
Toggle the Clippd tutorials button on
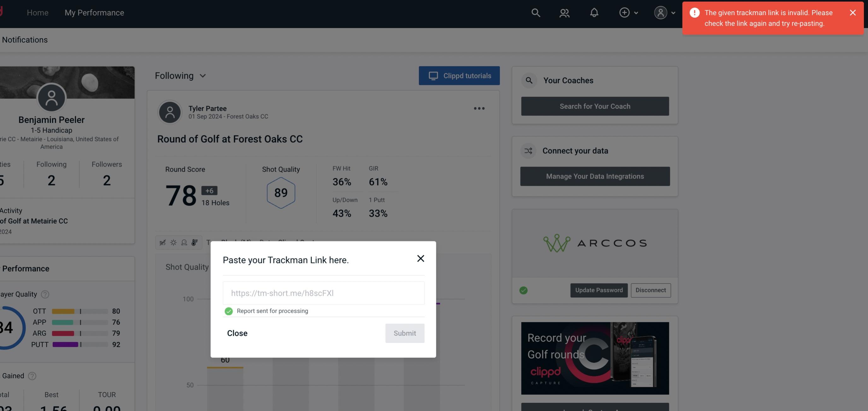460,75
